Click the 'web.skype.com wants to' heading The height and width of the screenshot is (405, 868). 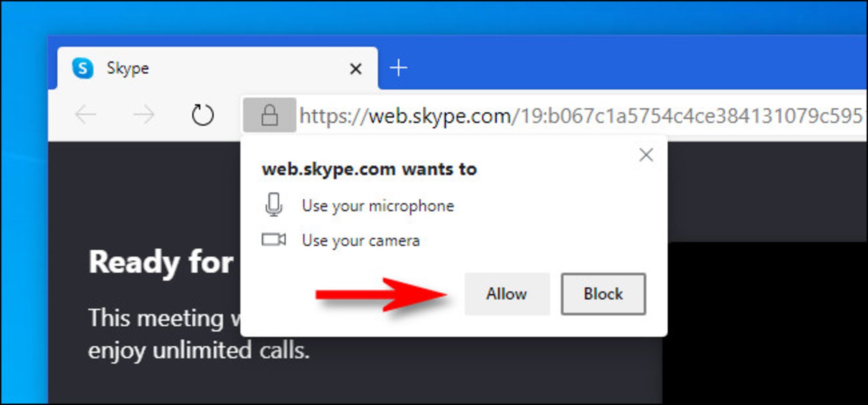pyautogui.click(x=369, y=169)
